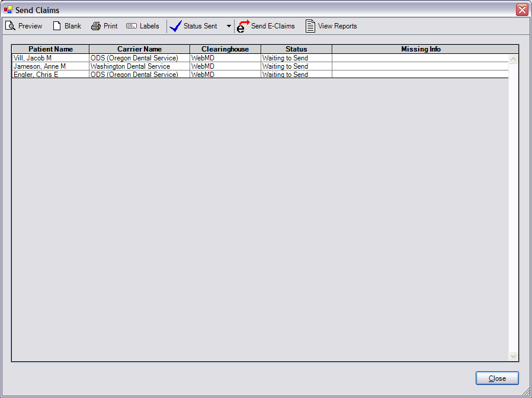Viewport: 532px width, 398px height.
Task: Click the Blank toolbar label
Action: pyautogui.click(x=73, y=26)
